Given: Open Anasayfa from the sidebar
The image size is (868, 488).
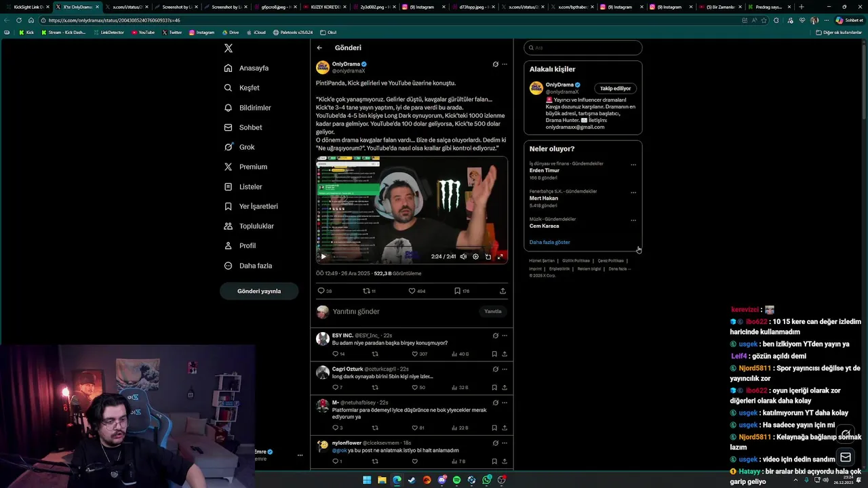Looking at the screenshot, I should coord(247,68).
